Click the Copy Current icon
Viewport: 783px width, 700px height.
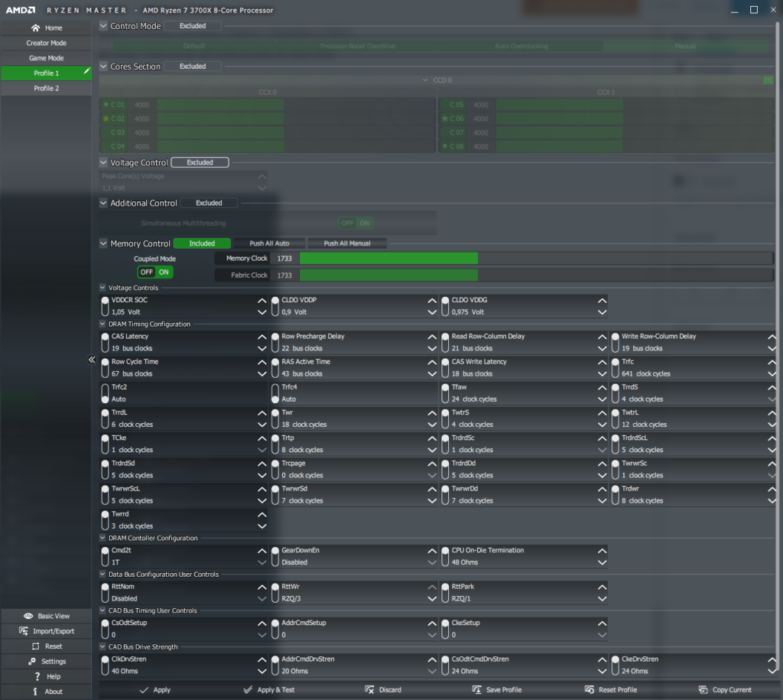(703, 690)
